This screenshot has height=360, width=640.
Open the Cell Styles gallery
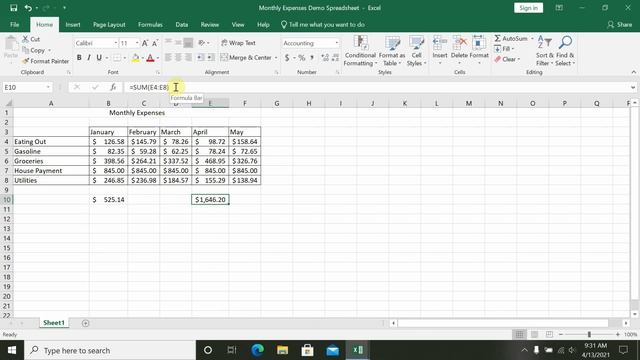point(416,51)
